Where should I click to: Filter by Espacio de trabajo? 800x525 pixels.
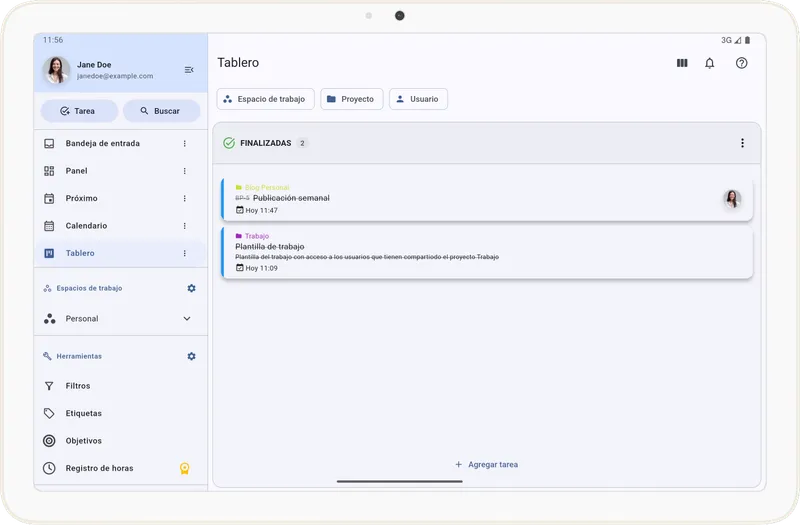coord(265,99)
